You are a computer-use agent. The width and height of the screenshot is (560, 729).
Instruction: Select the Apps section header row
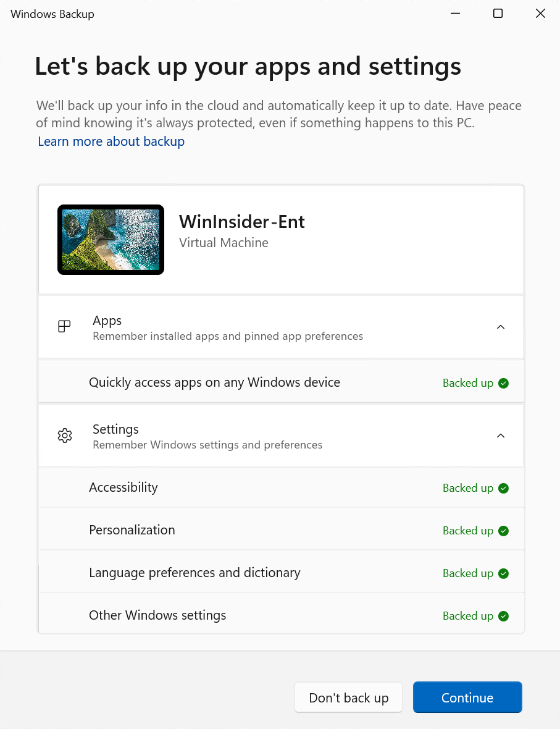281,327
